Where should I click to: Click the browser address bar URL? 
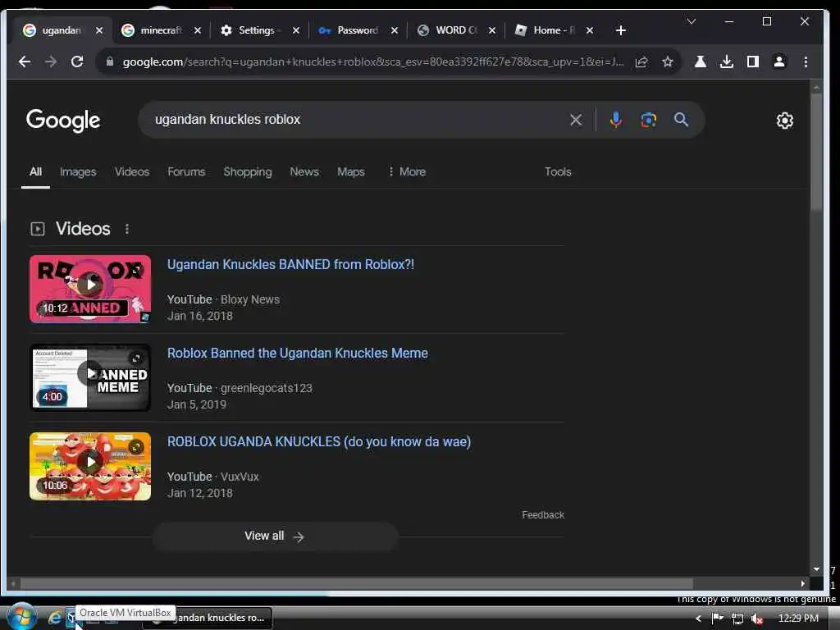click(373, 62)
